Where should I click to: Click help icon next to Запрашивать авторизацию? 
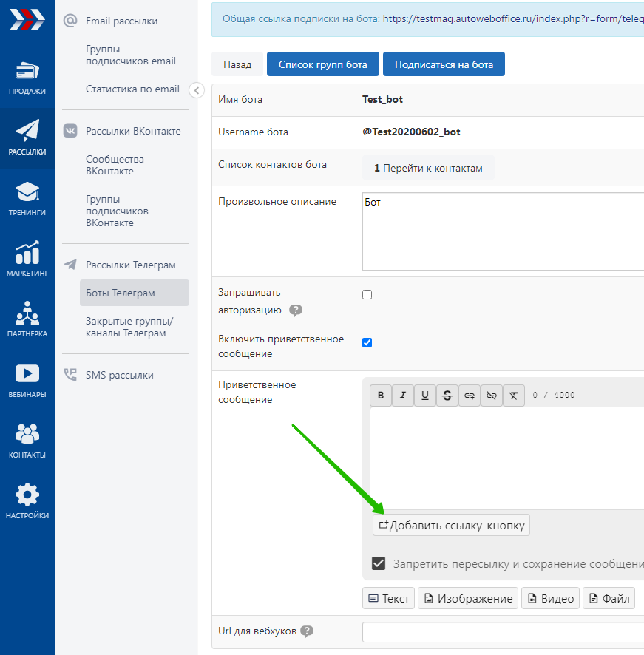(296, 310)
